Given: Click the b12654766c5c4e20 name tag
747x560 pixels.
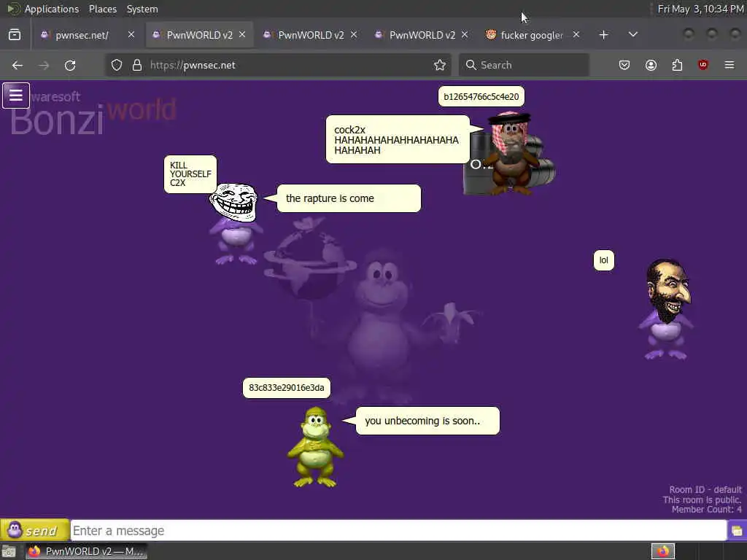Looking at the screenshot, I should [481, 97].
